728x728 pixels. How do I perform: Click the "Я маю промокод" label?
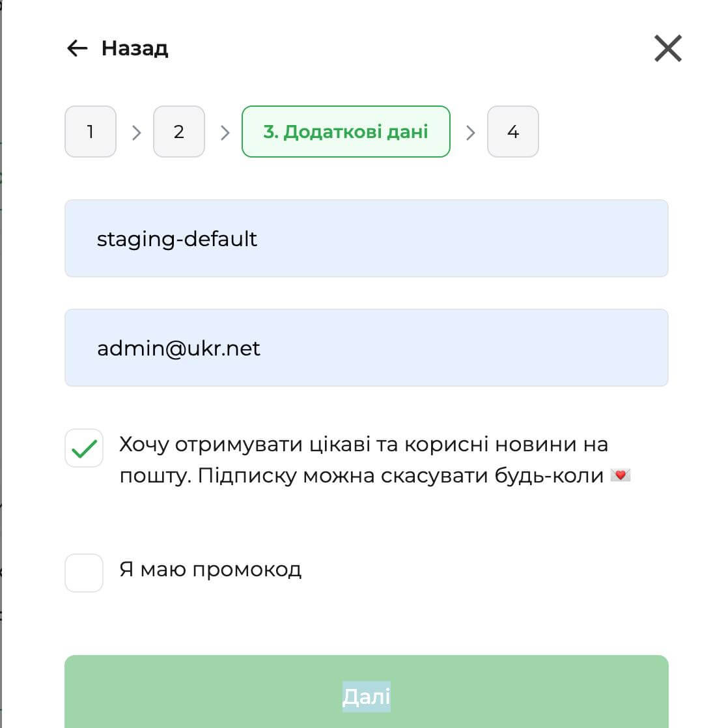[210, 570]
